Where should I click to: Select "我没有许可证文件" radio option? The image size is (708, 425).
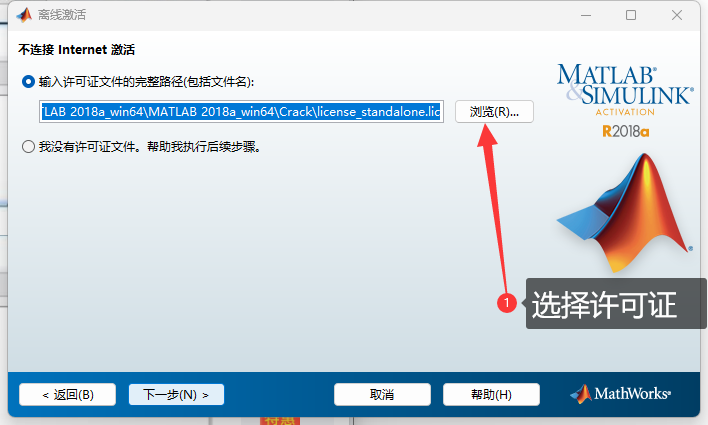pyautogui.click(x=28, y=147)
